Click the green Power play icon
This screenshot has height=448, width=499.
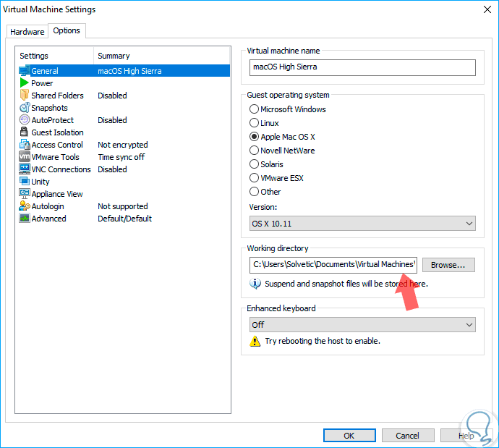click(24, 83)
